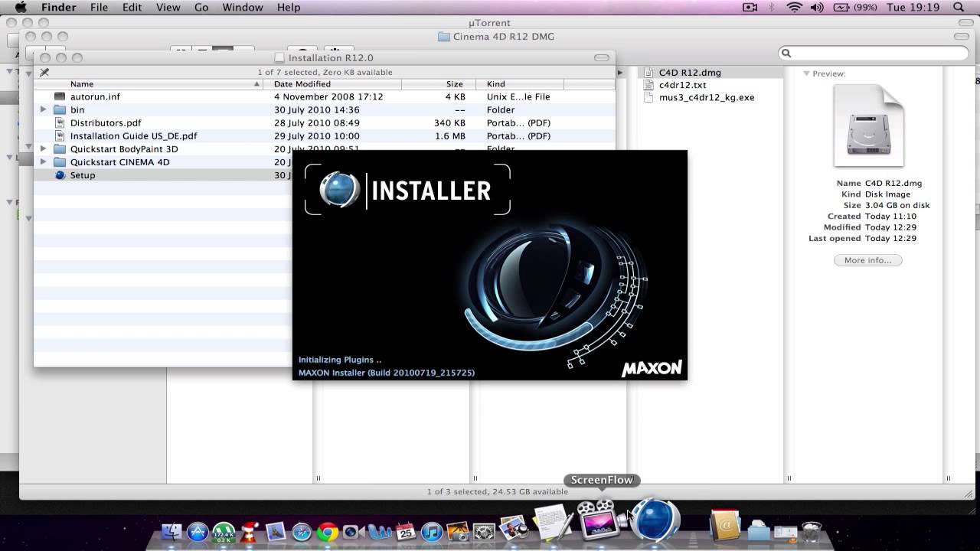
Task: Open the Finder icon in the Dock
Action: click(172, 532)
